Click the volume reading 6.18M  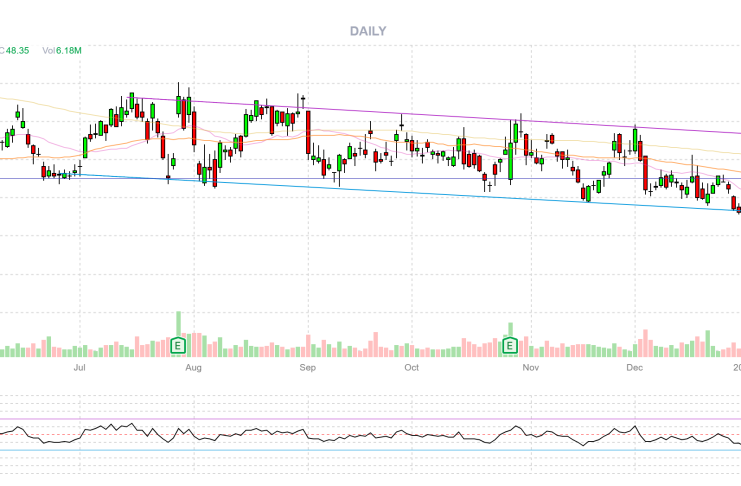click(68, 50)
